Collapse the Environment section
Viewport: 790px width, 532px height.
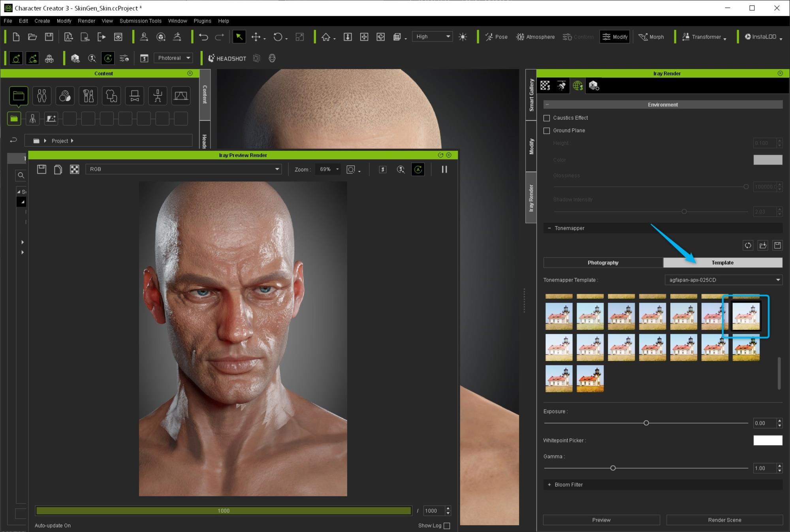[547, 105]
